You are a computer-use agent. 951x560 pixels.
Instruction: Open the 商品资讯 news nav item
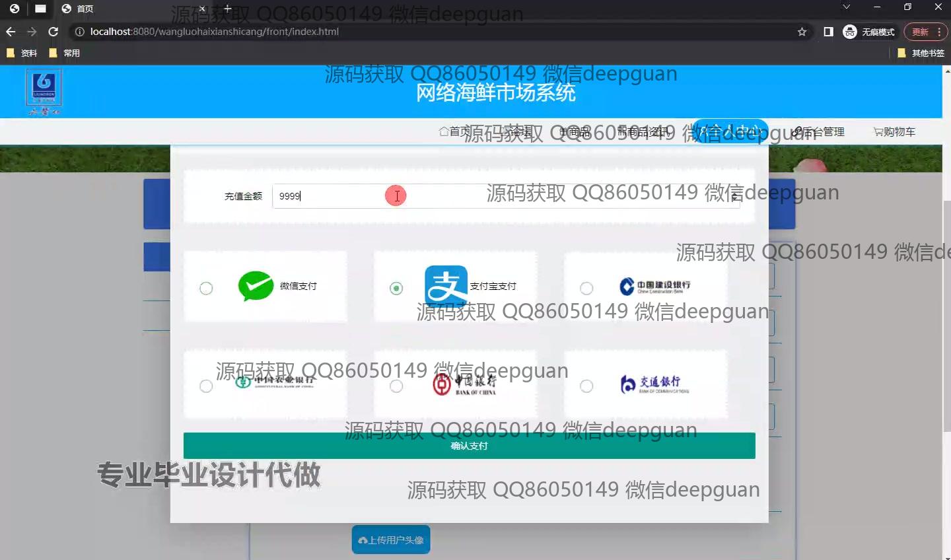coord(644,132)
